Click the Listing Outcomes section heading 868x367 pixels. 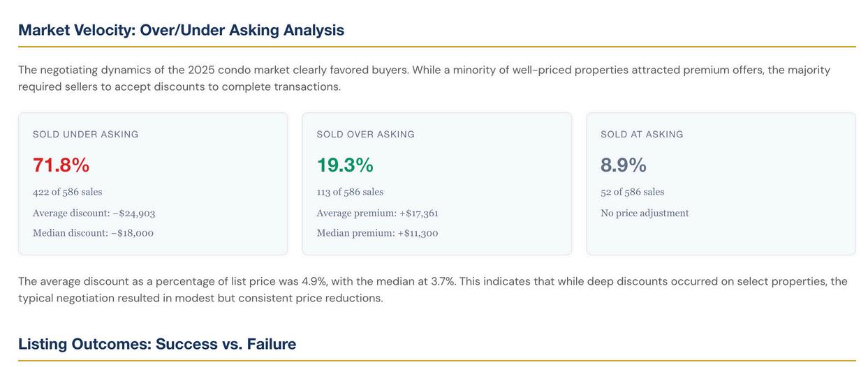157,344
